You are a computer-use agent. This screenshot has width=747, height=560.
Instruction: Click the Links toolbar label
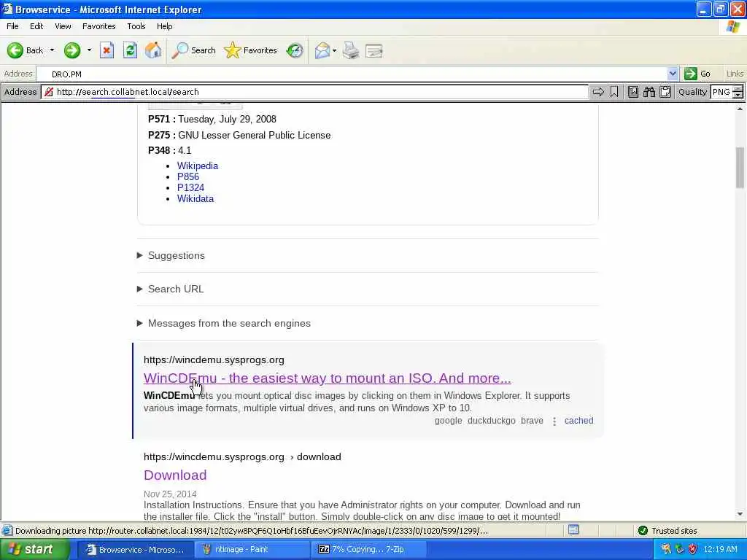[734, 74]
